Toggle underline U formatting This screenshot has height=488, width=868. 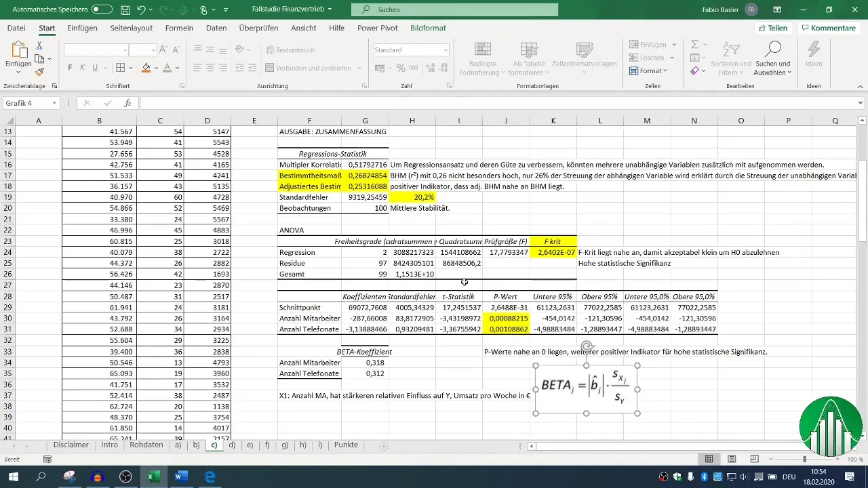[x=96, y=68]
